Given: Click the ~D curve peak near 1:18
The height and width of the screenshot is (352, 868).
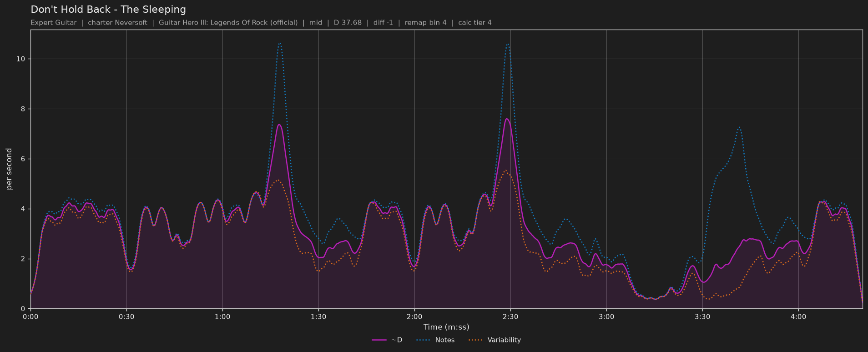Looking at the screenshot, I should click(x=279, y=125).
